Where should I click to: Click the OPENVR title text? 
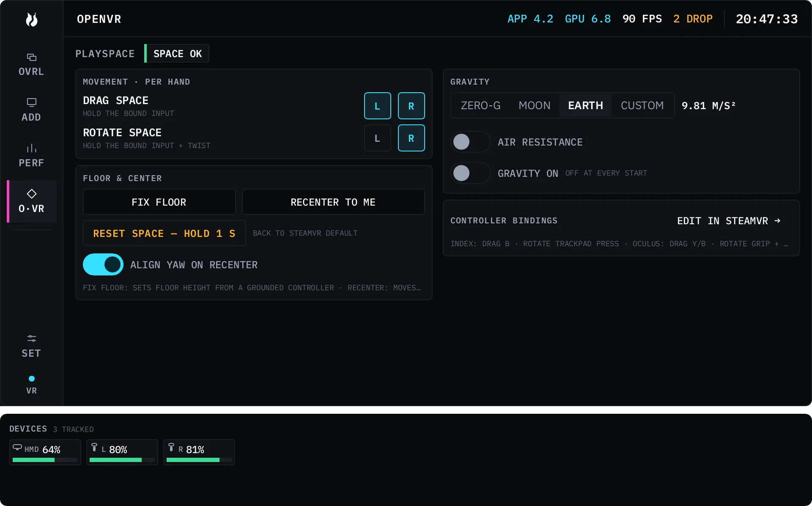(x=99, y=19)
